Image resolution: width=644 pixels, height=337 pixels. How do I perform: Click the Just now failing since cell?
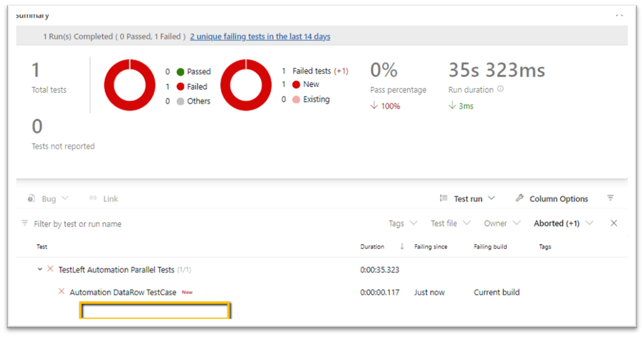click(x=429, y=292)
